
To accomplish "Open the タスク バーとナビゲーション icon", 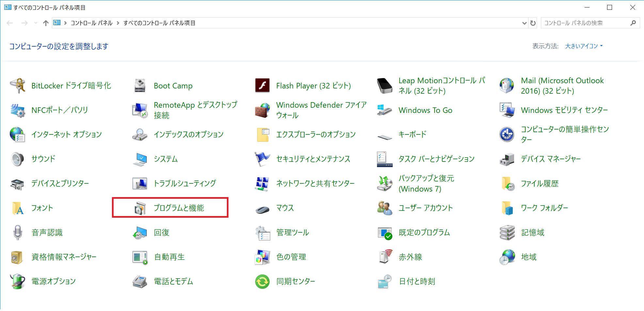I will tap(385, 159).
